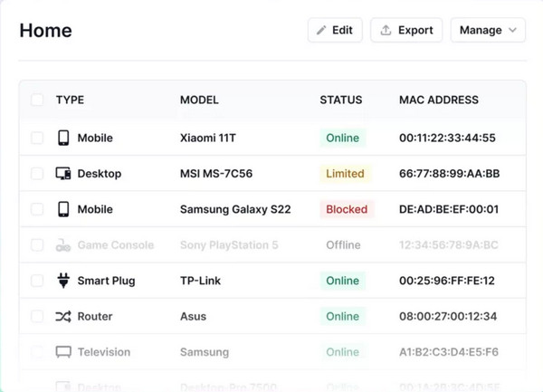The height and width of the screenshot is (392, 543).
Task: Click the Samsung model in Television row
Action: tap(205, 352)
